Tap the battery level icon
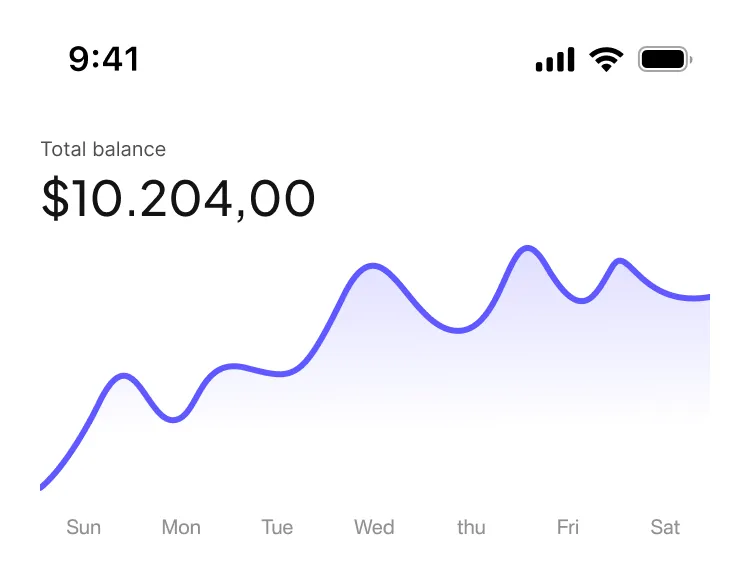The height and width of the screenshot is (574, 750). pyautogui.click(x=665, y=59)
